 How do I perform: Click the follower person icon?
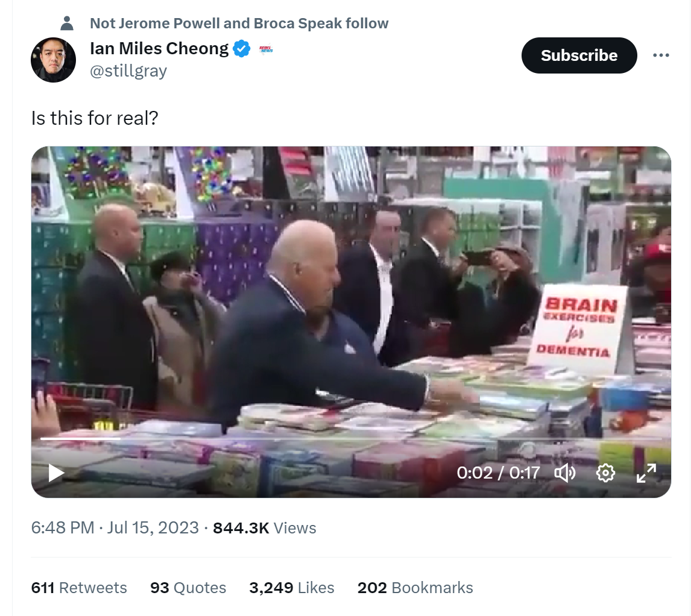coord(67,23)
